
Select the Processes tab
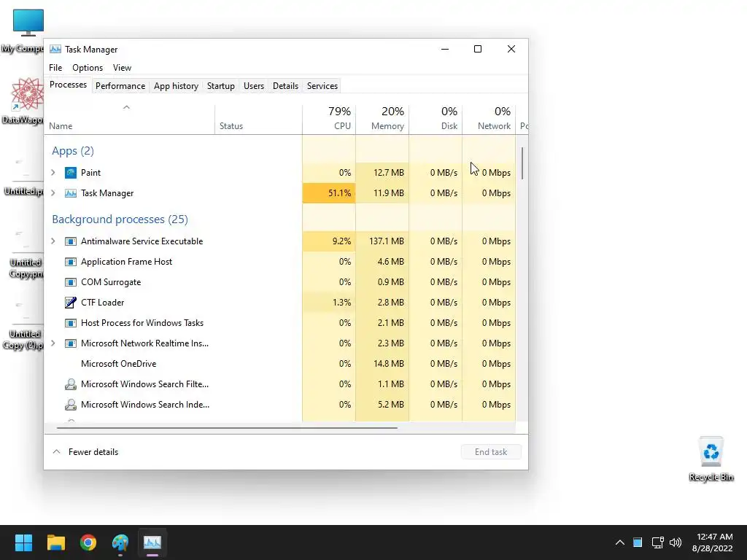pyautogui.click(x=68, y=85)
